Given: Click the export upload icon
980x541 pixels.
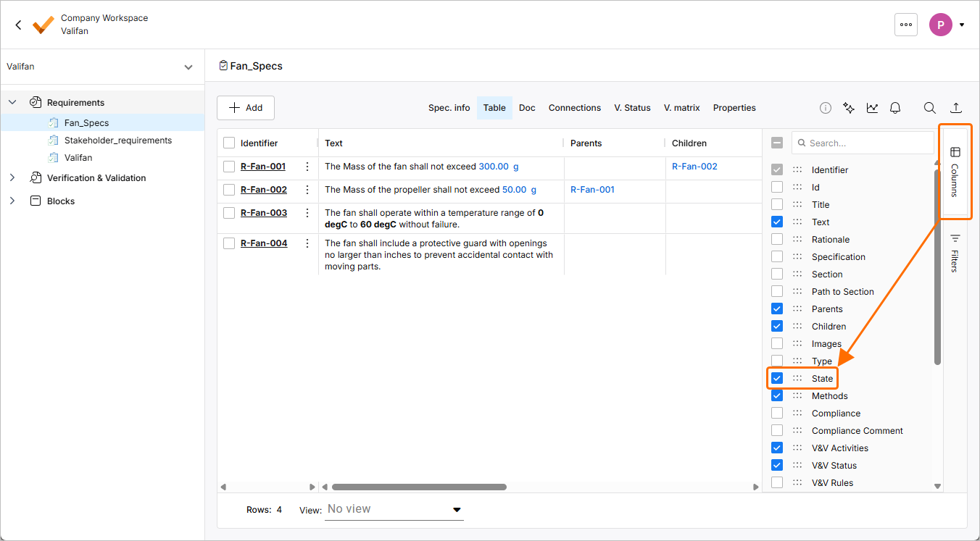Looking at the screenshot, I should point(956,108).
